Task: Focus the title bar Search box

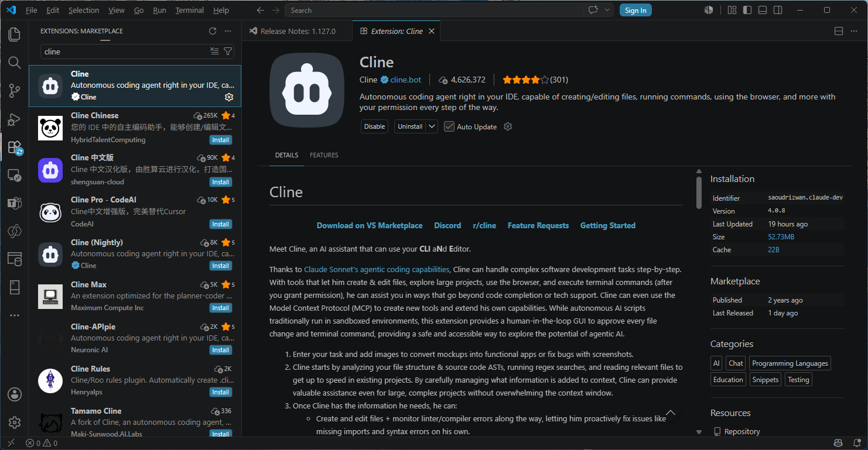Action: 434,10
